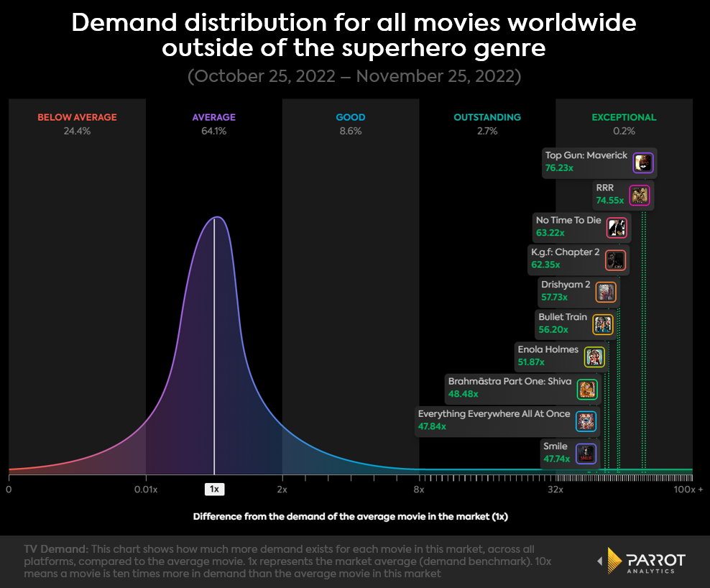The height and width of the screenshot is (588, 710).
Task: Click the Enola Holmes poster icon
Action: (x=594, y=356)
